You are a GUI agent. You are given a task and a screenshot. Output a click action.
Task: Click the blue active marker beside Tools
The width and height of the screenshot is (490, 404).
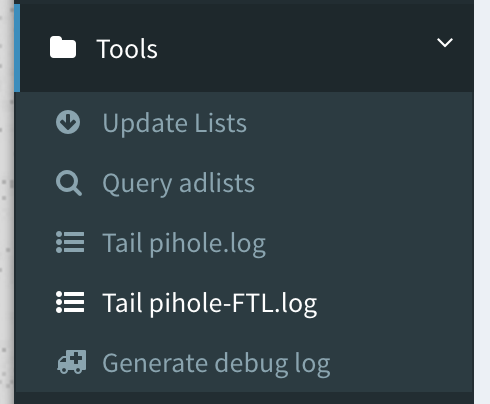pyautogui.click(x=17, y=48)
